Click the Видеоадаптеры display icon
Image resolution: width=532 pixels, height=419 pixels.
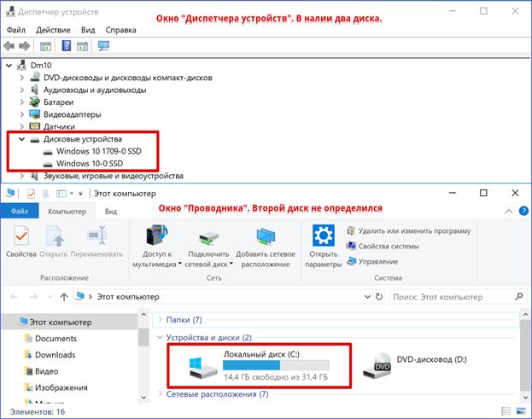(34, 114)
